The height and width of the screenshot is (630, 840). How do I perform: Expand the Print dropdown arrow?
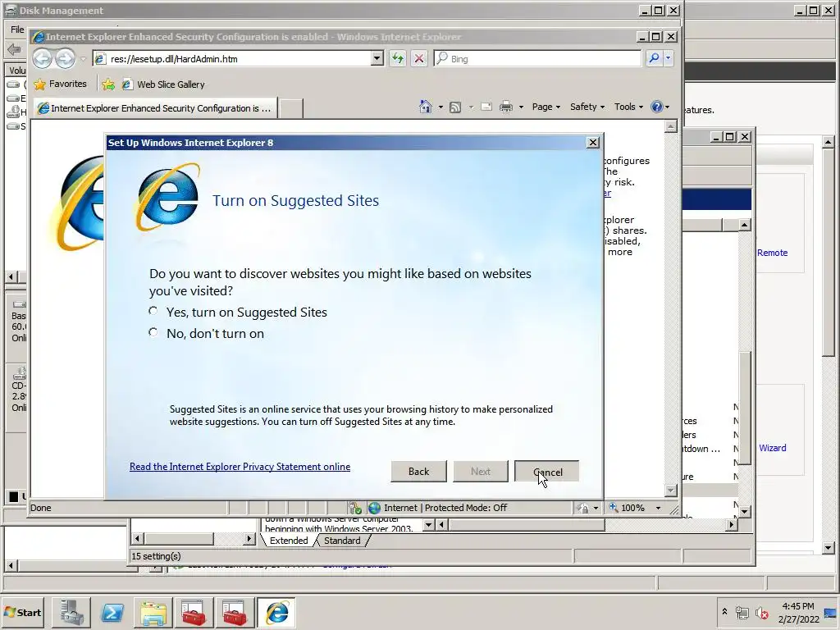pyautogui.click(x=521, y=107)
